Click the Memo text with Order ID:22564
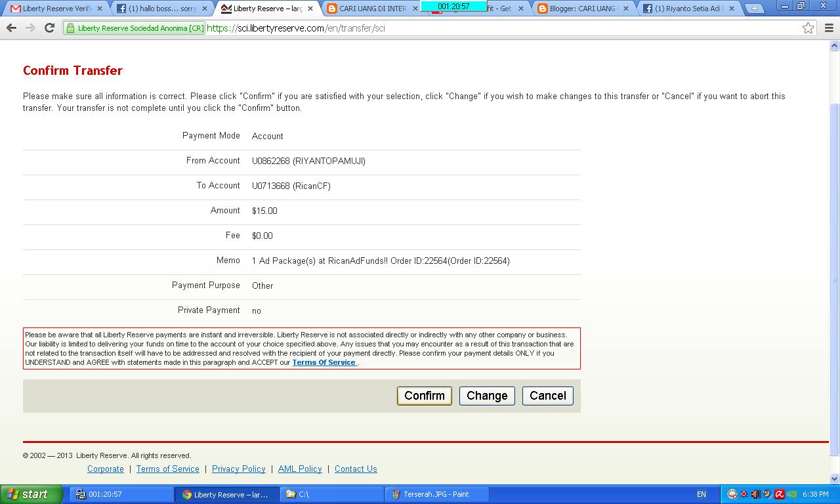 coord(381,261)
